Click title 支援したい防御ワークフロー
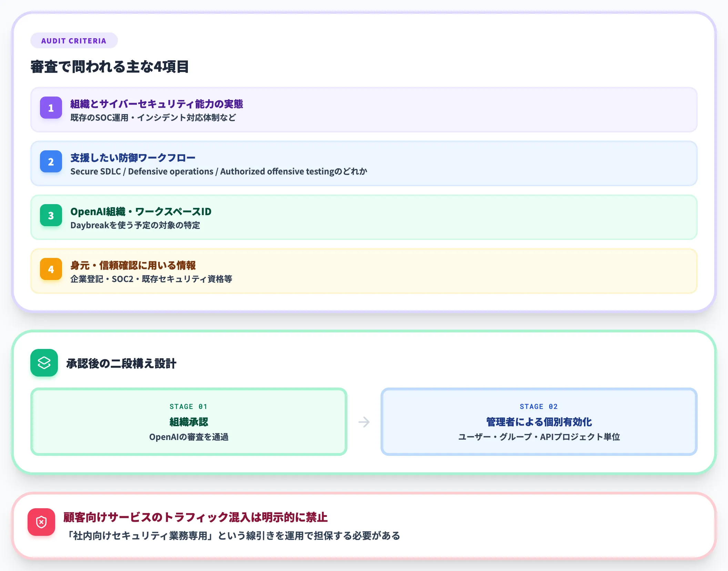The image size is (728, 571). 133,158
